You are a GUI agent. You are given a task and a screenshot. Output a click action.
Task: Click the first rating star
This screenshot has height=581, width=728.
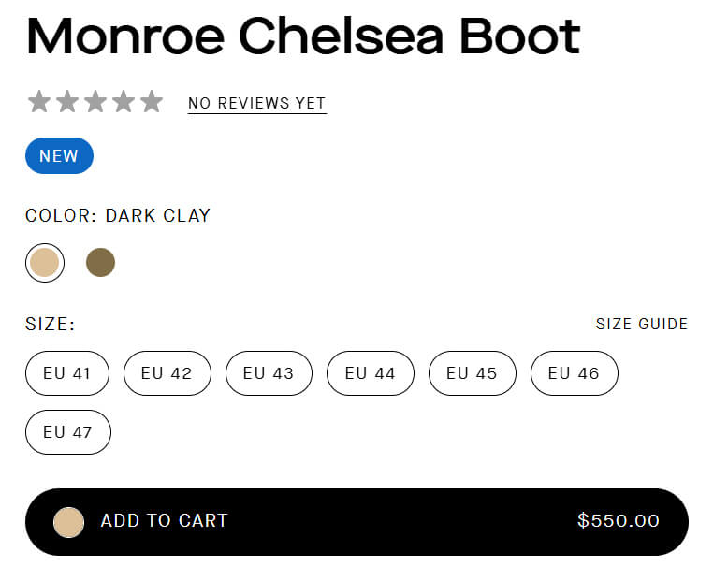[39, 101]
